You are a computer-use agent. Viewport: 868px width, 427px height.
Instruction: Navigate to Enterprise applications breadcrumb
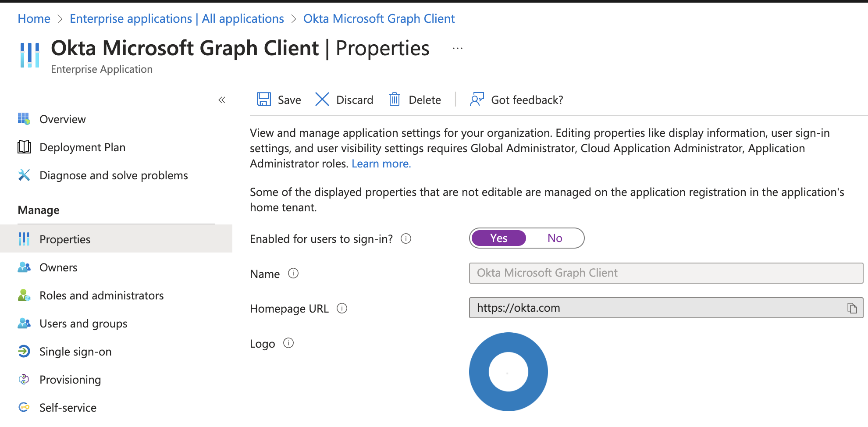pos(177,18)
